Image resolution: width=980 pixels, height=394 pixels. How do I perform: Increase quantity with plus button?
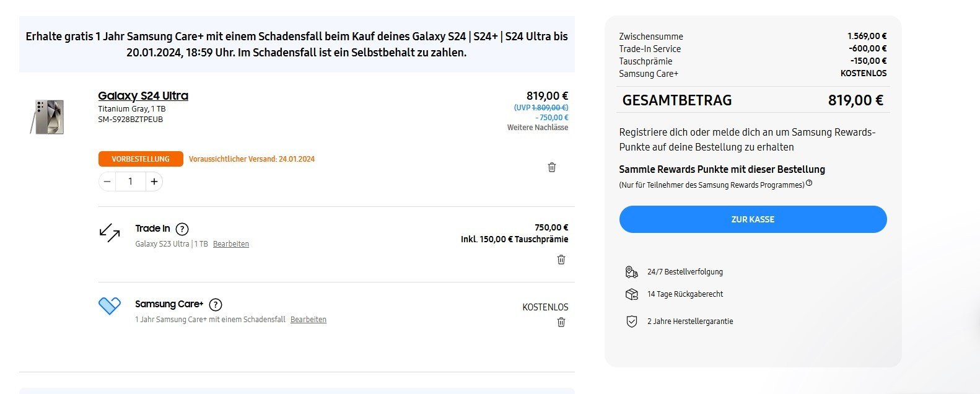point(154,182)
